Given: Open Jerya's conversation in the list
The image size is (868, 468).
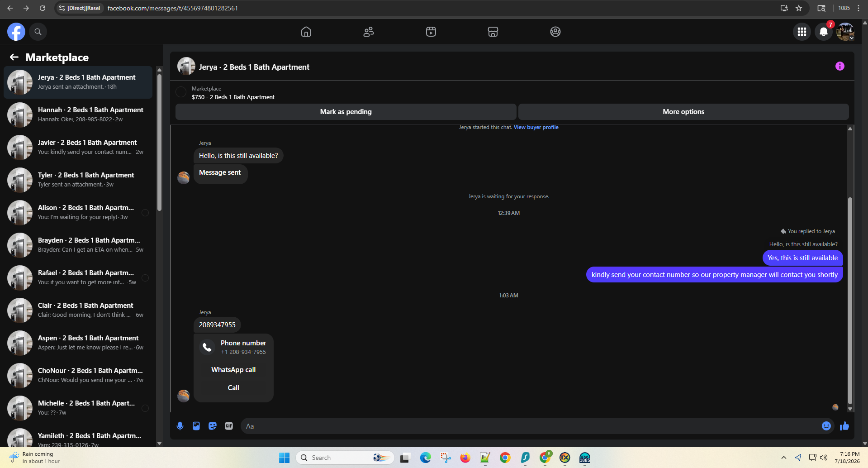Looking at the screenshot, I should point(78,82).
